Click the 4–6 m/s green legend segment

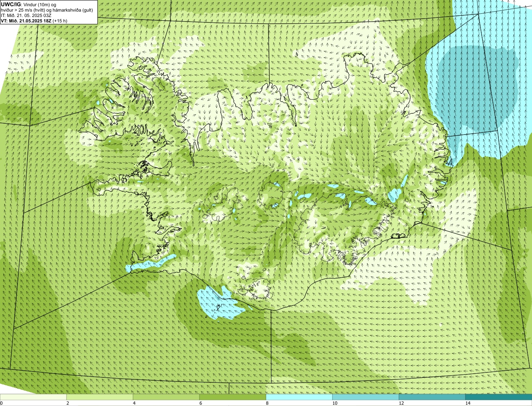(166, 397)
